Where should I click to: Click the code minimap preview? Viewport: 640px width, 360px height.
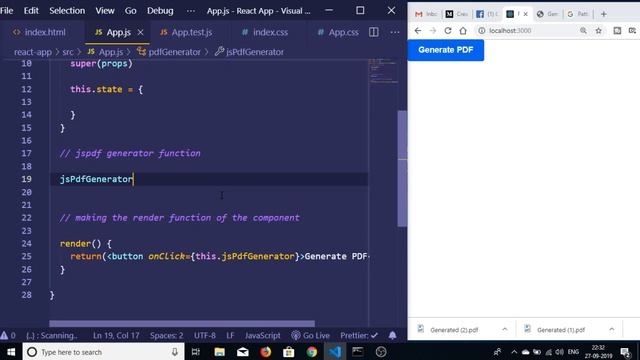383,71
